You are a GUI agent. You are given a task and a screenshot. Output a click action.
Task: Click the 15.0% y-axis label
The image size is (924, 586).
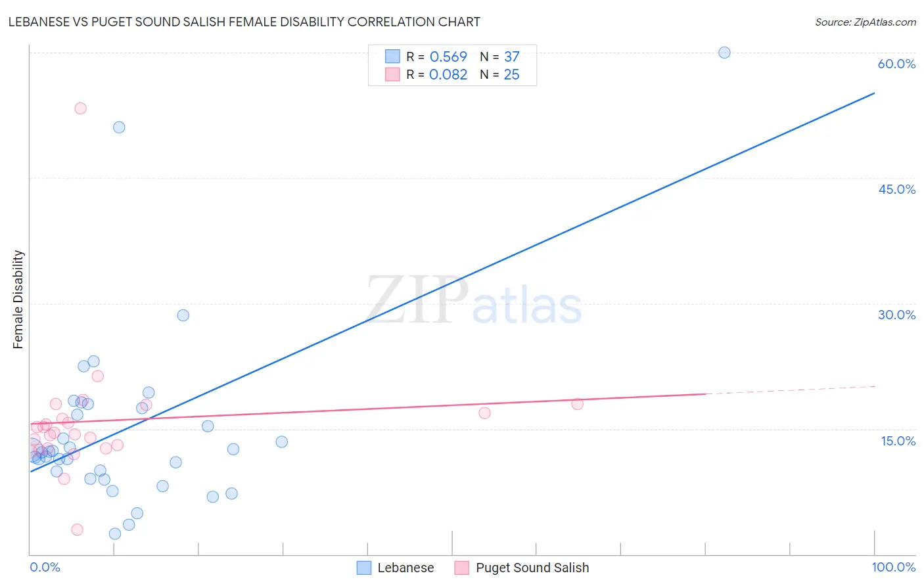coord(898,441)
